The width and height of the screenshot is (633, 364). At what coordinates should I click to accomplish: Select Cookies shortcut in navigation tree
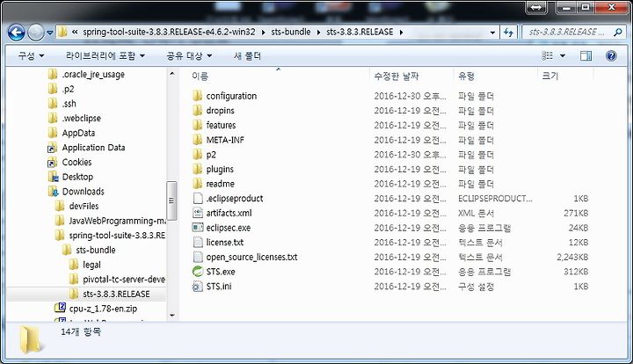point(76,162)
